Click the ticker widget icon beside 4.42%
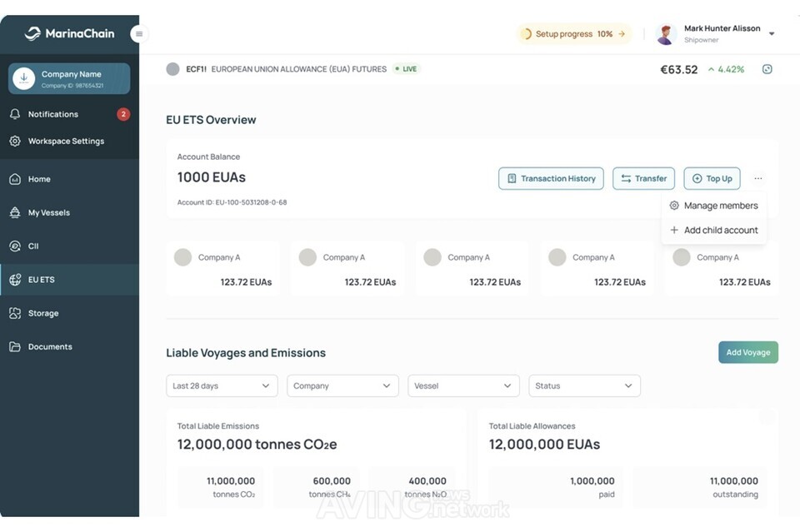The image size is (800, 532). (x=767, y=69)
